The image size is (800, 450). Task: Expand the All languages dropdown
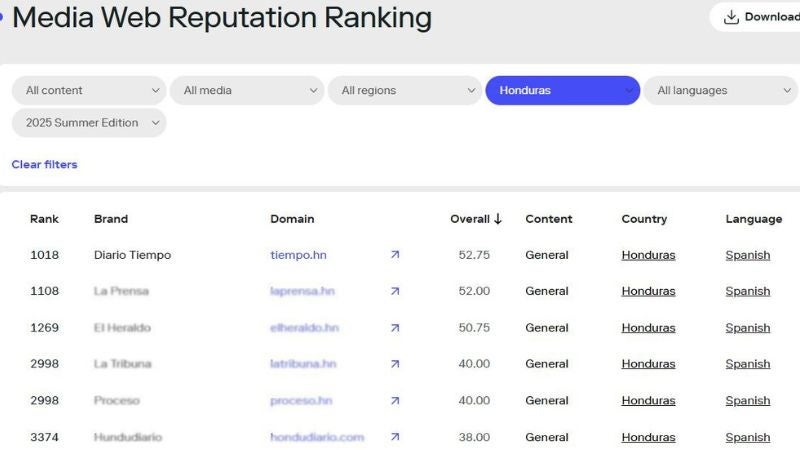720,90
